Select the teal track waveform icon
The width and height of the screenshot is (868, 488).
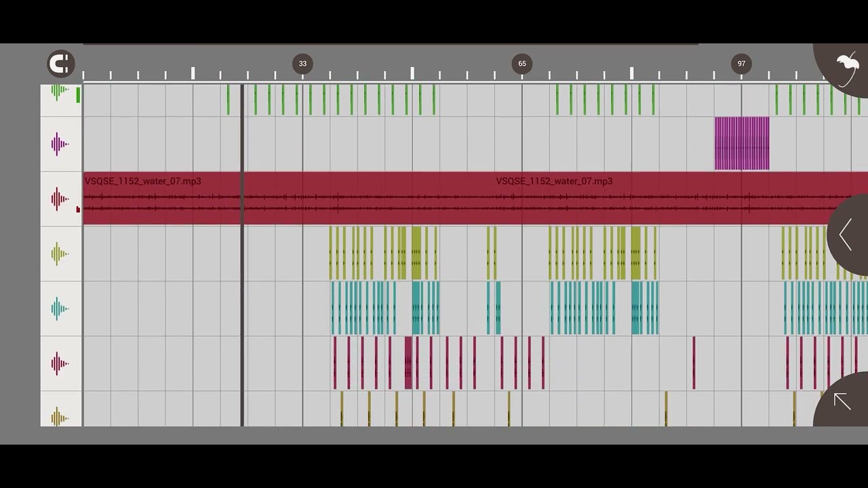(60, 308)
